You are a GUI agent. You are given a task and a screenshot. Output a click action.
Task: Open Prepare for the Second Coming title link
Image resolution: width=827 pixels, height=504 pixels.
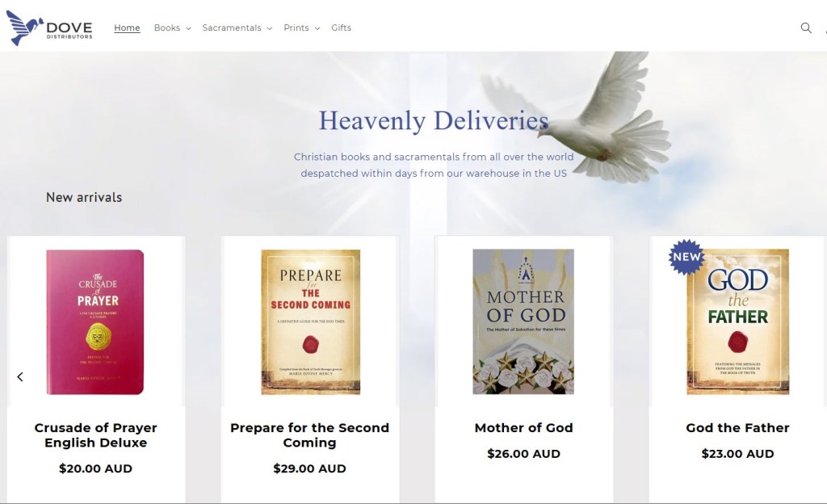(309, 435)
